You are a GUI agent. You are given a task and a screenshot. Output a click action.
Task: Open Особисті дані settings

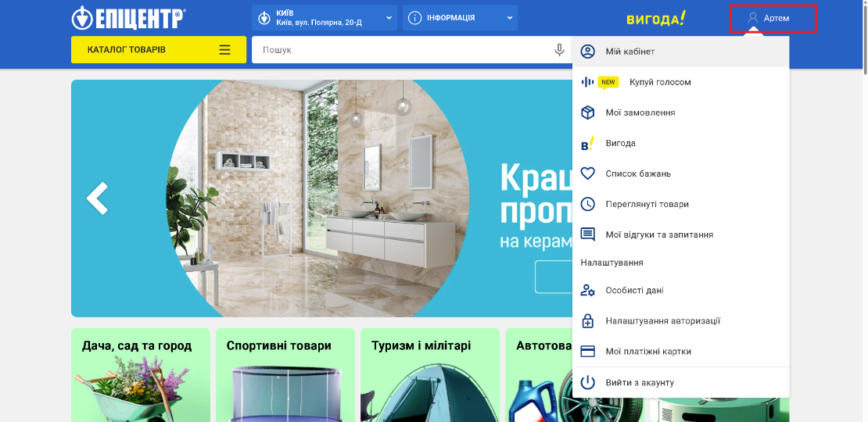click(680, 291)
